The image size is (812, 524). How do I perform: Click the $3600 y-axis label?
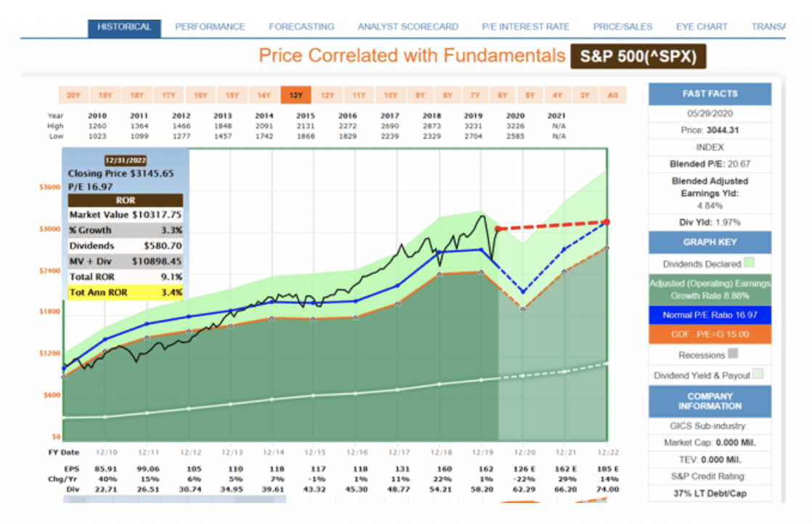49,187
